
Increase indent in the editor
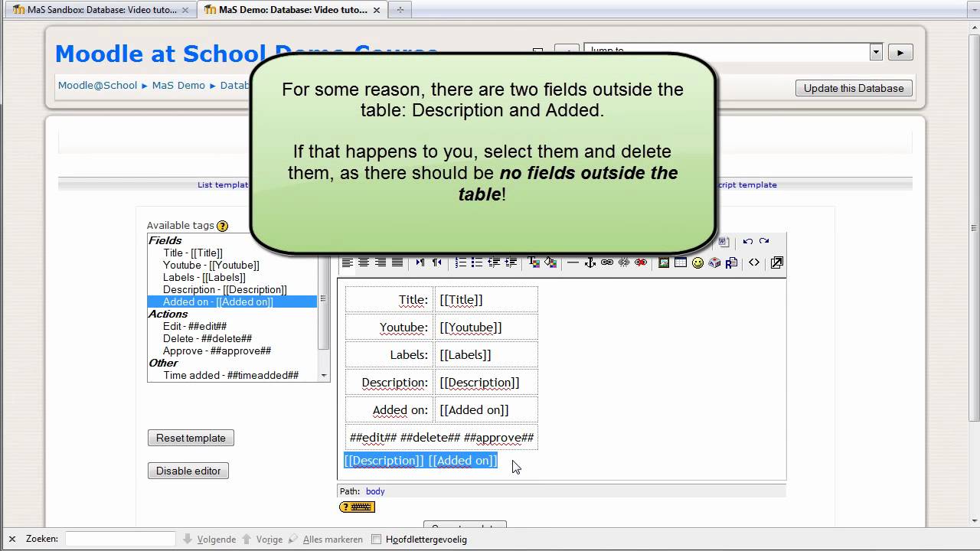pos(511,262)
